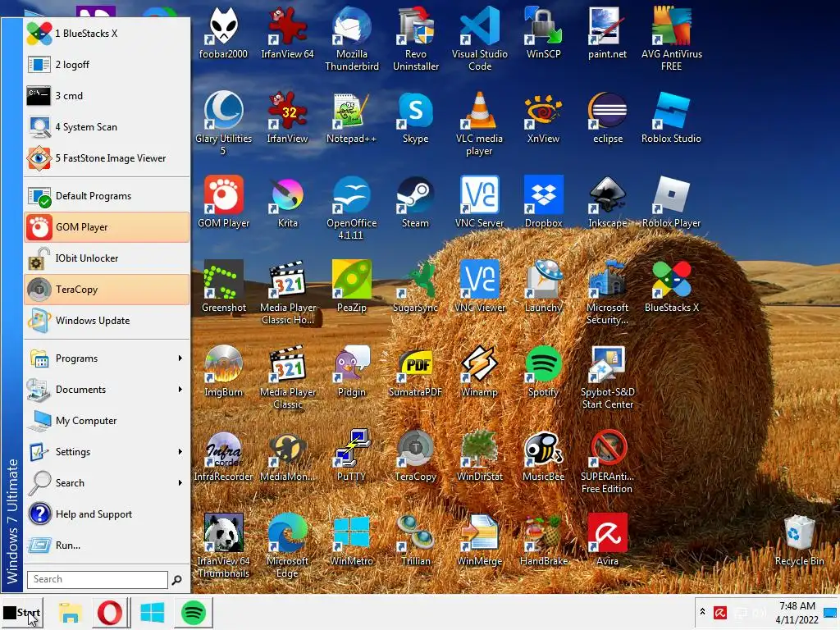This screenshot has width=840, height=630.
Task: Expand the Search submenu in Start menu
Action: click(107, 482)
